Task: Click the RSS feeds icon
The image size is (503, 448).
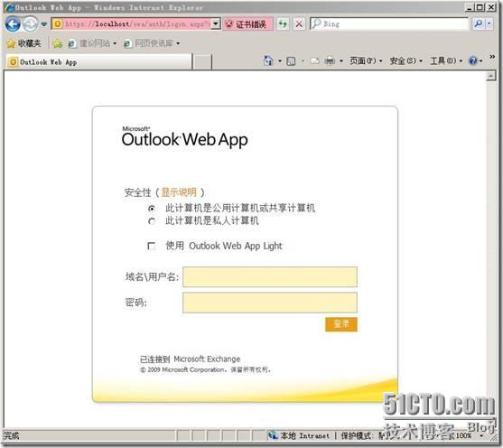Action: click(291, 61)
